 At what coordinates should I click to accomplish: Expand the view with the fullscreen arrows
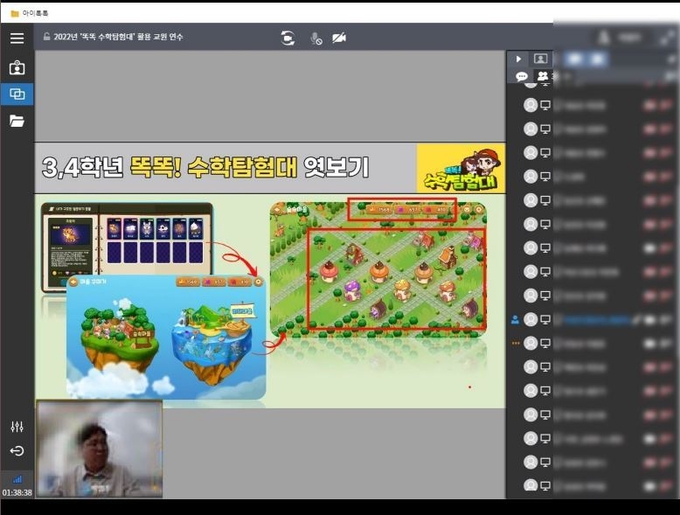(x=666, y=38)
